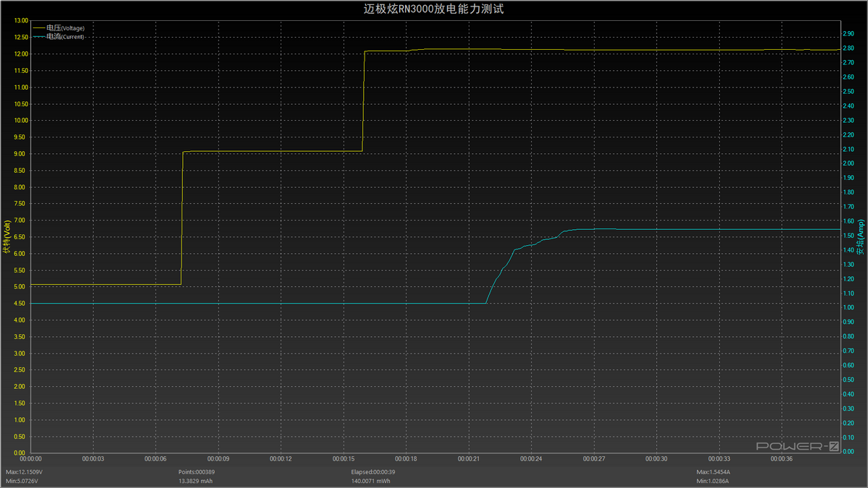Click the 2.80 current axis label

coord(849,48)
